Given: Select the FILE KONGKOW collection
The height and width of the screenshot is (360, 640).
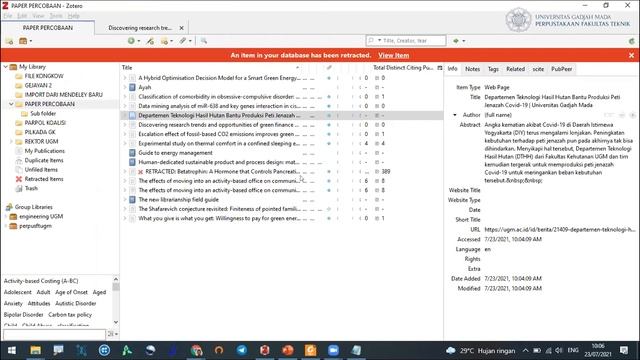Looking at the screenshot, I should (44, 76).
